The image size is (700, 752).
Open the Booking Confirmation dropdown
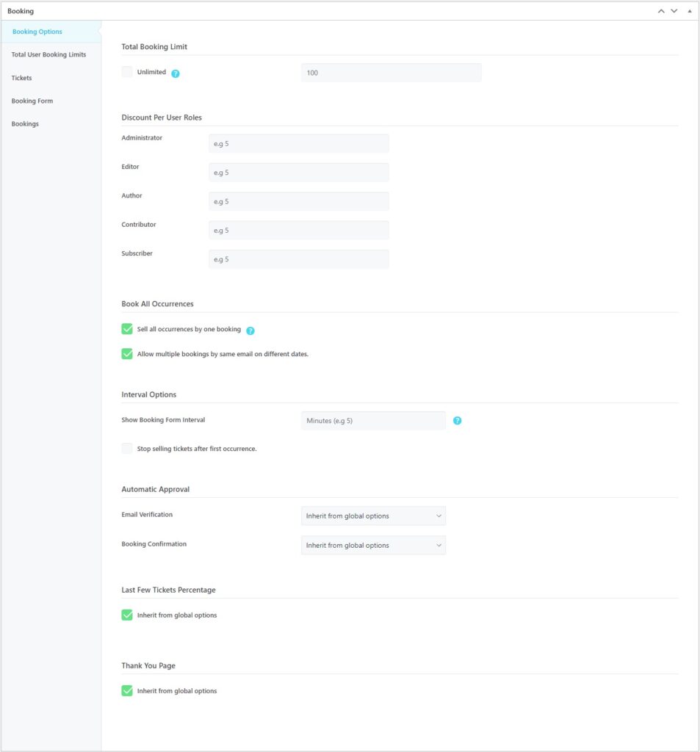pos(372,545)
